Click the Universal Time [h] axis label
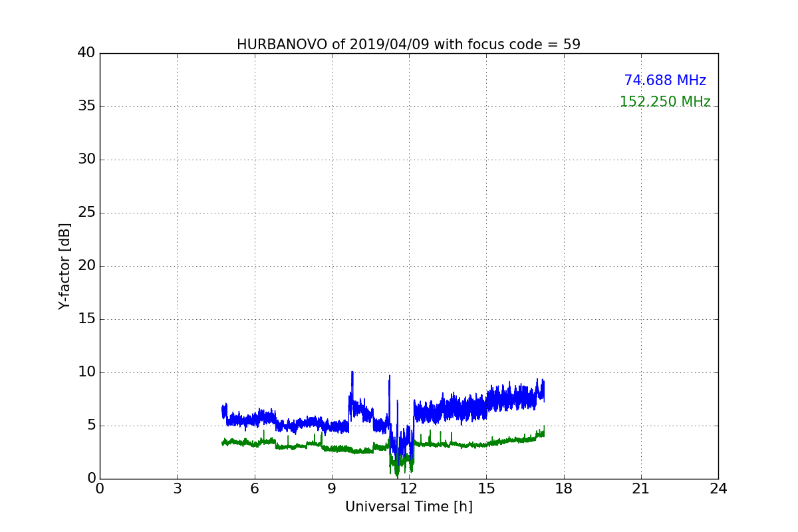 (x=408, y=507)
